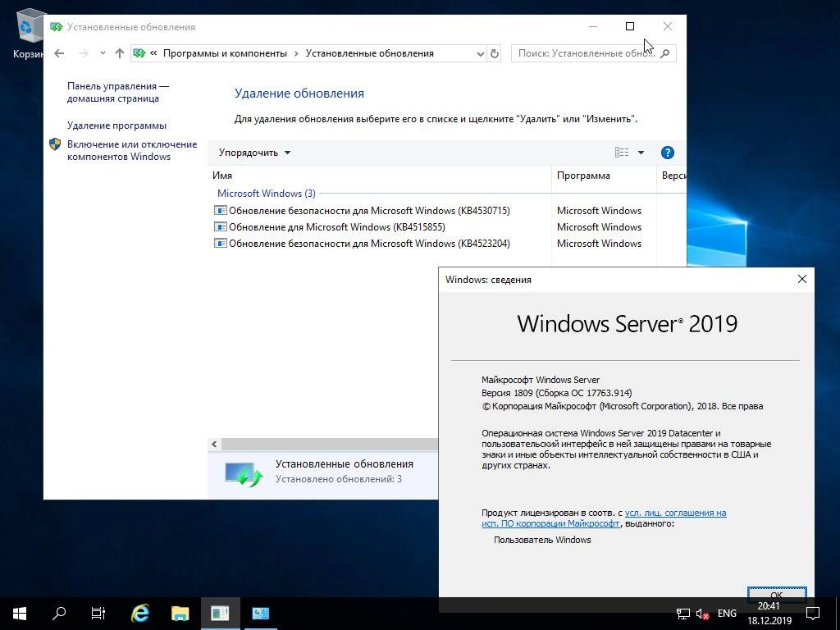Open 'Удаление программы' link
840x630 pixels.
[x=116, y=126]
